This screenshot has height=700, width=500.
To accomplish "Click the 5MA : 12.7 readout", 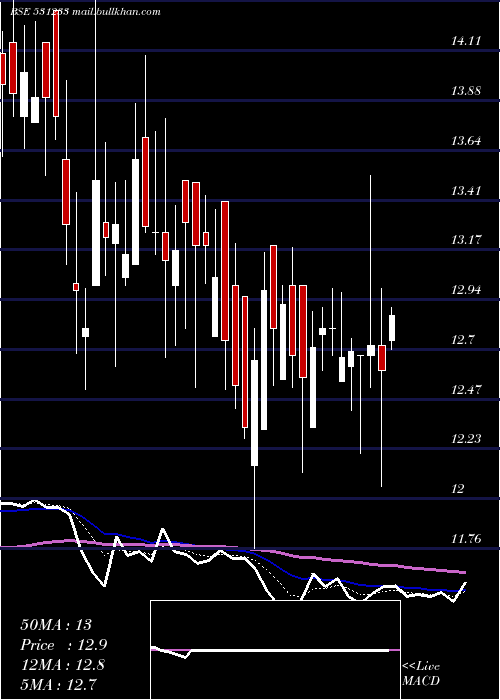I will tap(58, 684).
